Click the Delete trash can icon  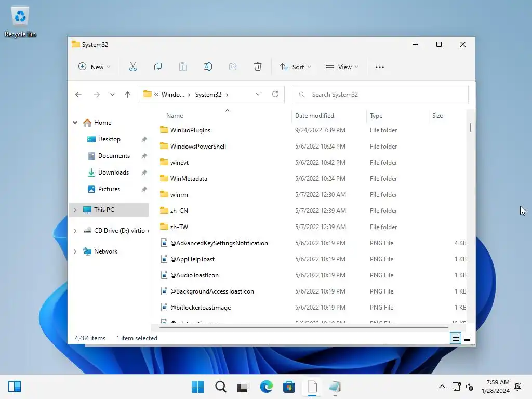(258, 67)
